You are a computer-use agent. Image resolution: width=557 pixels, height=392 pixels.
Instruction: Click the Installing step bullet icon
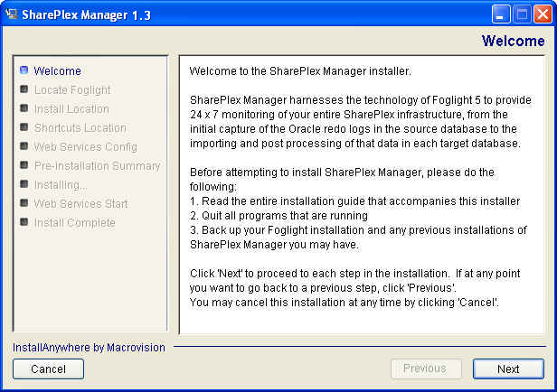click(24, 183)
